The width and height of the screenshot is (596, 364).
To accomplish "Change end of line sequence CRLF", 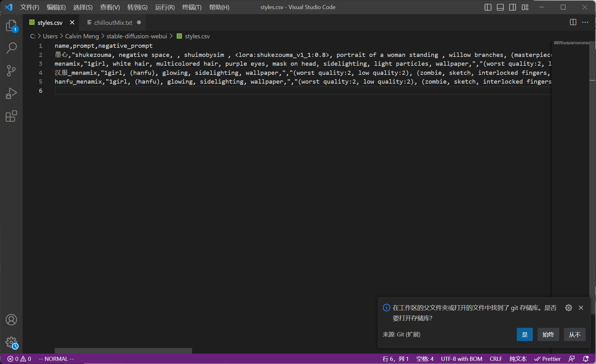I will (496, 359).
